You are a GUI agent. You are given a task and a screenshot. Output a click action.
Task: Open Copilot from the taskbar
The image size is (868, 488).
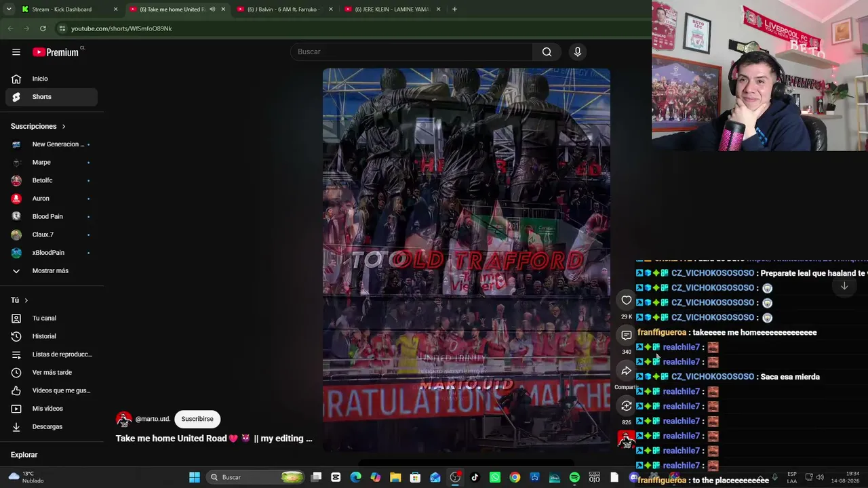coord(376,477)
